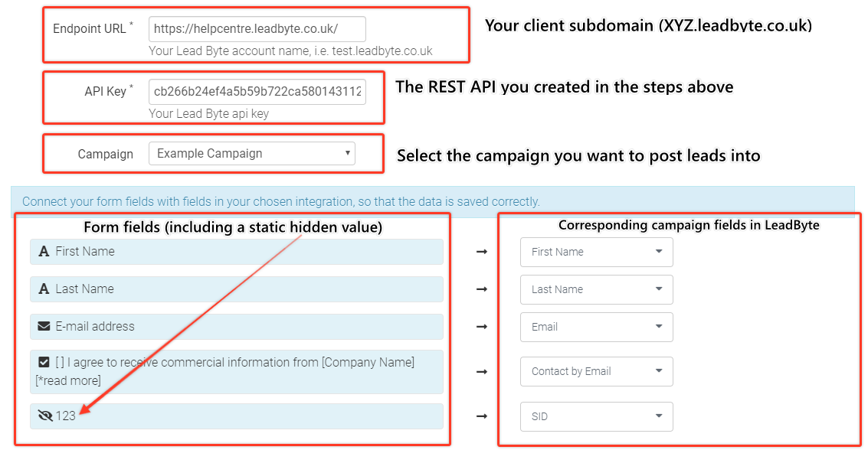This screenshot has height=450, width=868.
Task: Open the Email mapping dropdown
Action: 597,328
